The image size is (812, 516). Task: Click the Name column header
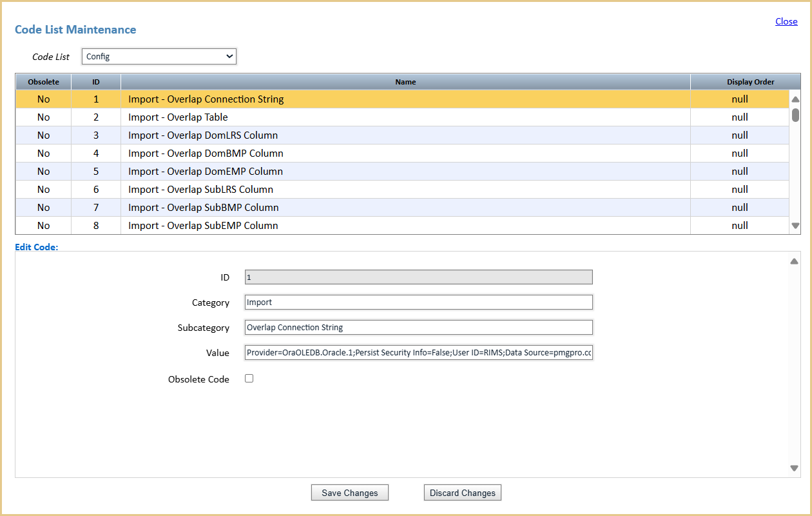click(x=405, y=82)
